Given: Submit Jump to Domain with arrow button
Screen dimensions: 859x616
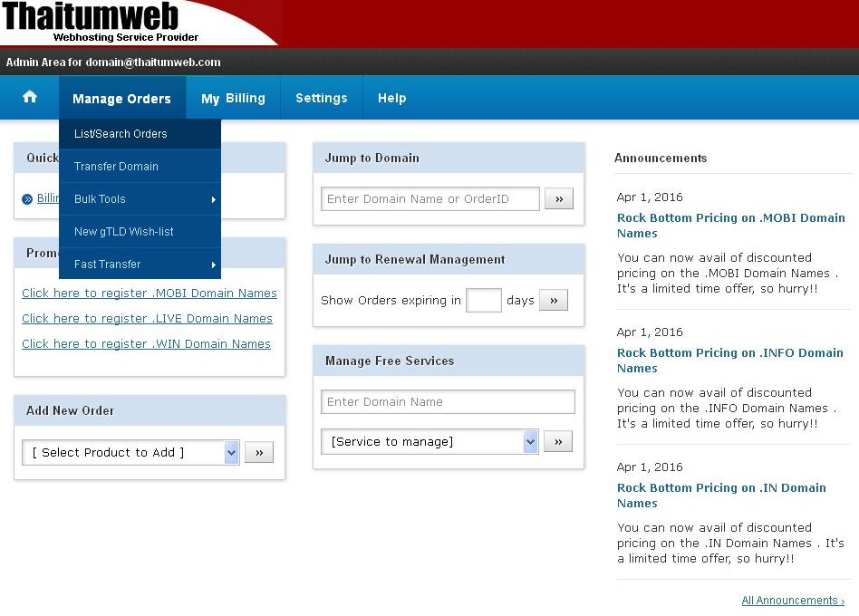Looking at the screenshot, I should coord(559,198).
